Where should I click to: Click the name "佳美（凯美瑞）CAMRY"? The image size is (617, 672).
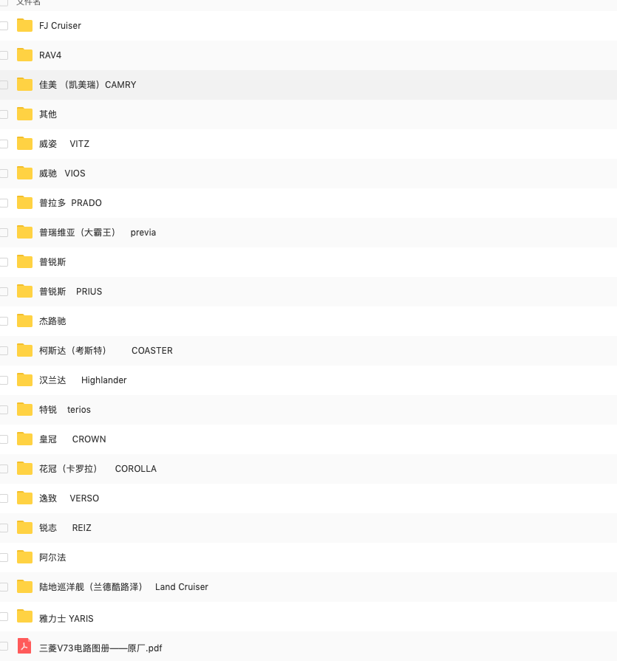(x=87, y=85)
